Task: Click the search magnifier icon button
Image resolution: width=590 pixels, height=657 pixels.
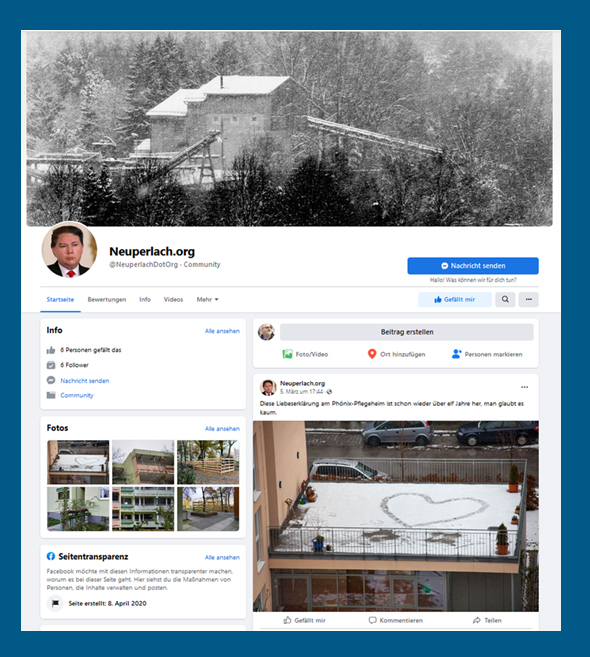Action: pyautogui.click(x=505, y=299)
